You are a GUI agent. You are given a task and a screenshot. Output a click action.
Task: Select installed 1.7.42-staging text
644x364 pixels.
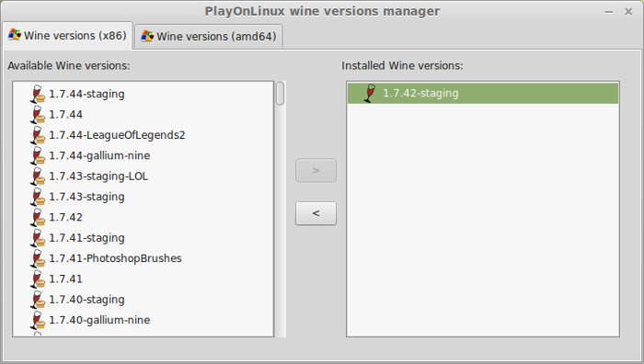(x=420, y=93)
